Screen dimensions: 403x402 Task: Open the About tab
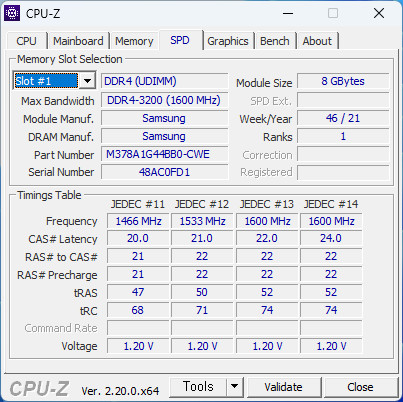click(317, 41)
